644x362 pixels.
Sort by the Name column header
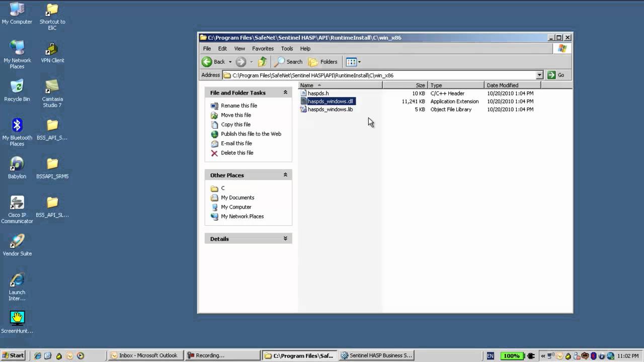pos(341,85)
